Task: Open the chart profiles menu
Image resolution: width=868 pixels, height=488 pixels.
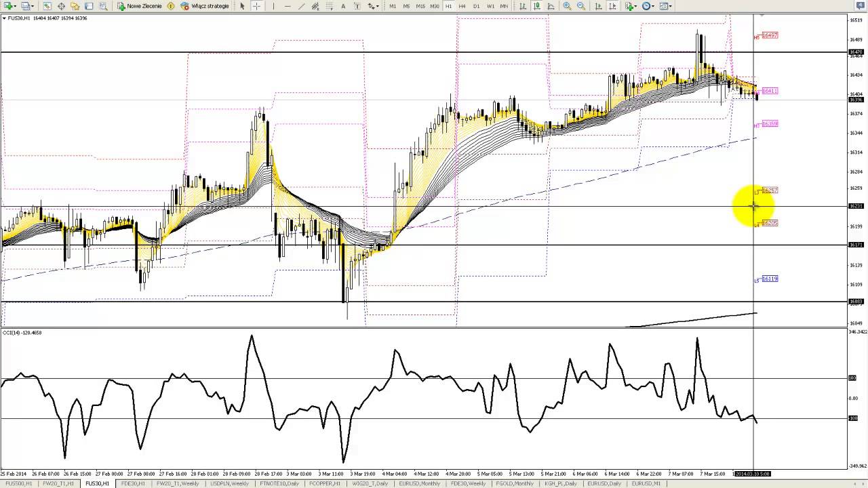Action: (27, 6)
